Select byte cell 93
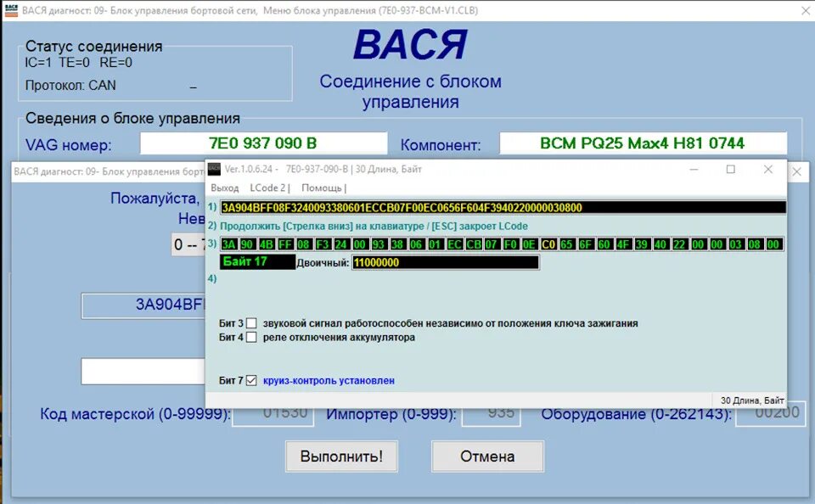This screenshot has width=815, height=504. coord(379,244)
